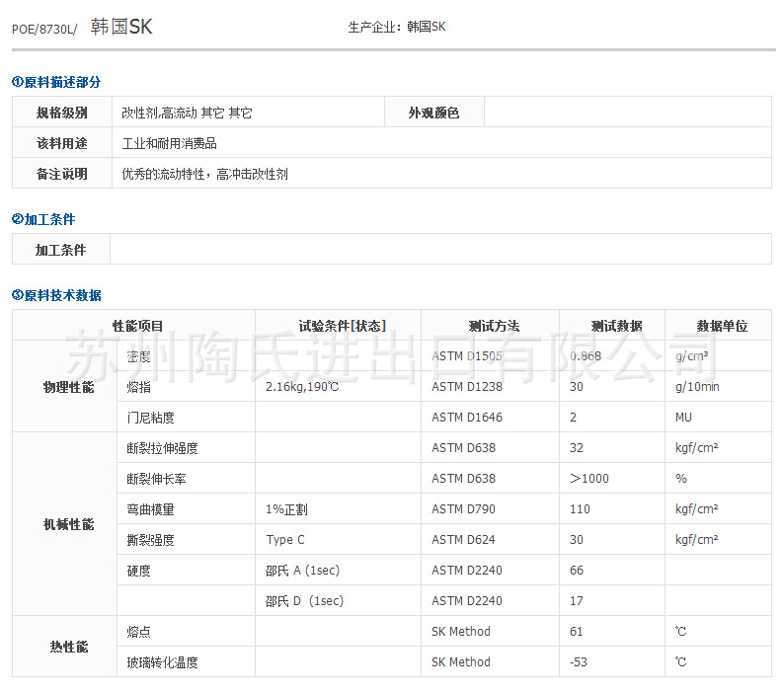Click the 2.16kg,190℃ test condition
The width and height of the screenshot is (784, 693).
coord(302,387)
